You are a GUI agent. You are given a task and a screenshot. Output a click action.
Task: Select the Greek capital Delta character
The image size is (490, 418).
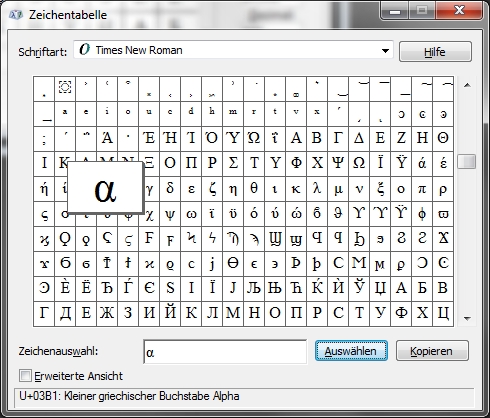[x=359, y=139]
